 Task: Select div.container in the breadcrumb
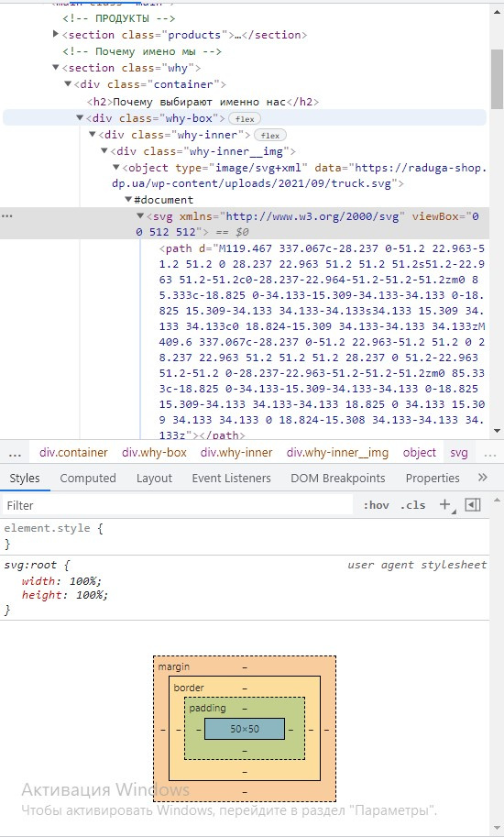tap(73, 453)
